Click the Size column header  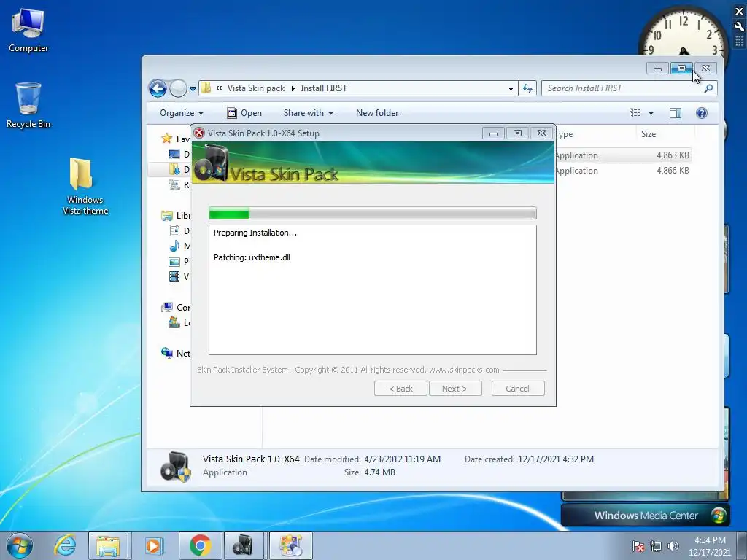click(x=664, y=134)
